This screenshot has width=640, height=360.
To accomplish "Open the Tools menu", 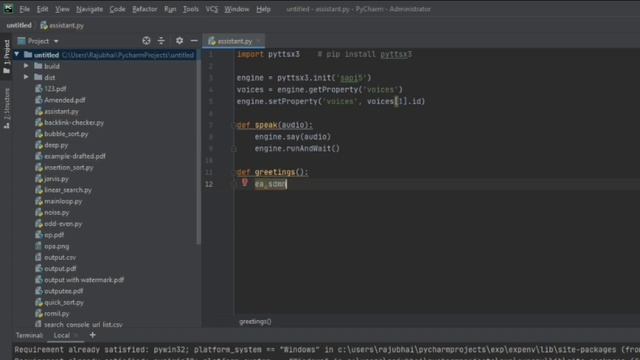I will tap(190, 9).
